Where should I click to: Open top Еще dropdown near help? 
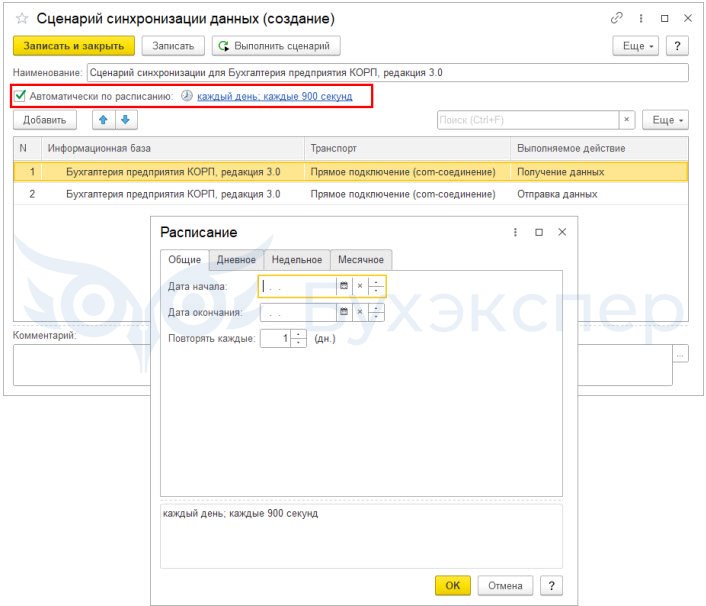(x=635, y=46)
